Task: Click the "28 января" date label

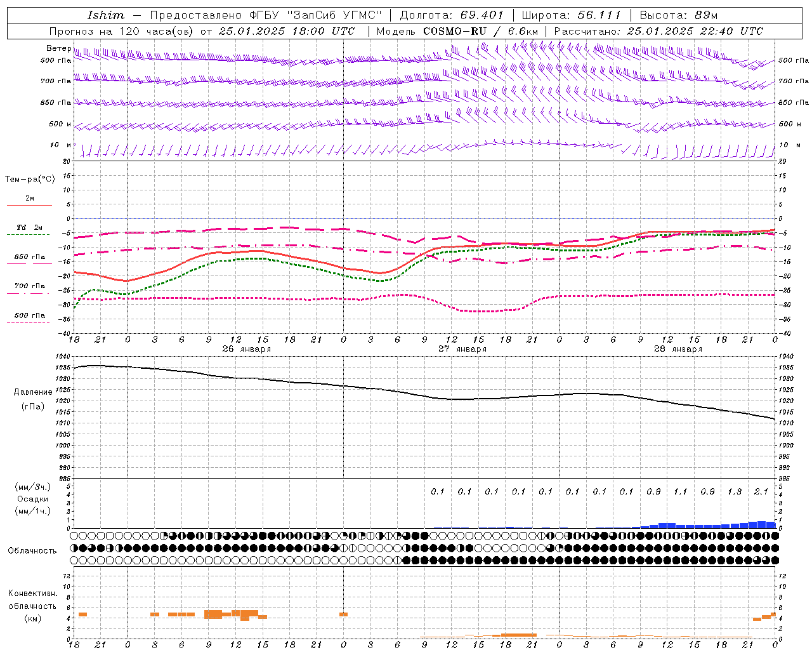Action: click(678, 349)
